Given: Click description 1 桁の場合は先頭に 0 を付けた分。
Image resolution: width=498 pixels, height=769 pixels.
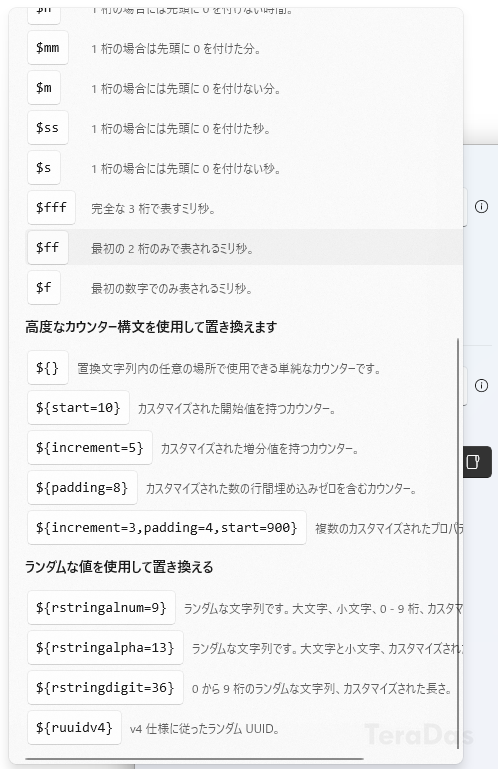Looking at the screenshot, I should point(176,49).
